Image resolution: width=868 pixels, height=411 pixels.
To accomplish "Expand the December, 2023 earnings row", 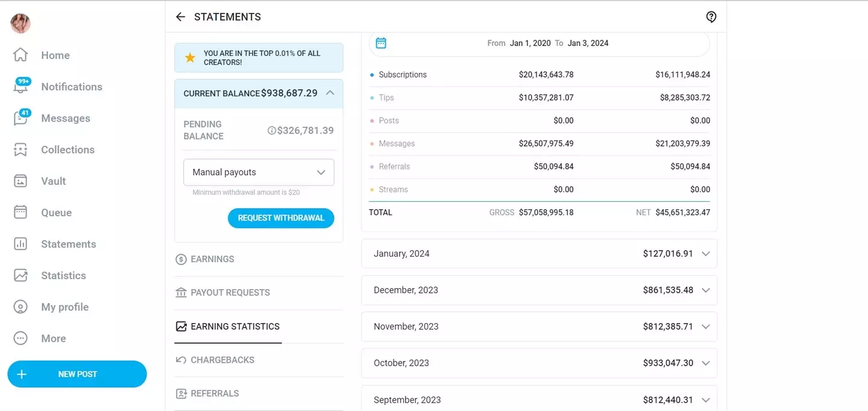I will pyautogui.click(x=706, y=290).
